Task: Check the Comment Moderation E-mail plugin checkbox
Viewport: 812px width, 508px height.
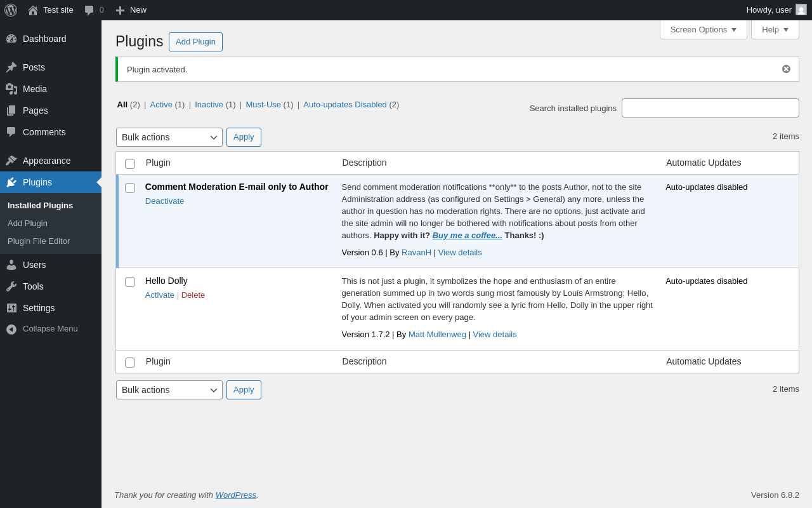Action: coord(130,188)
